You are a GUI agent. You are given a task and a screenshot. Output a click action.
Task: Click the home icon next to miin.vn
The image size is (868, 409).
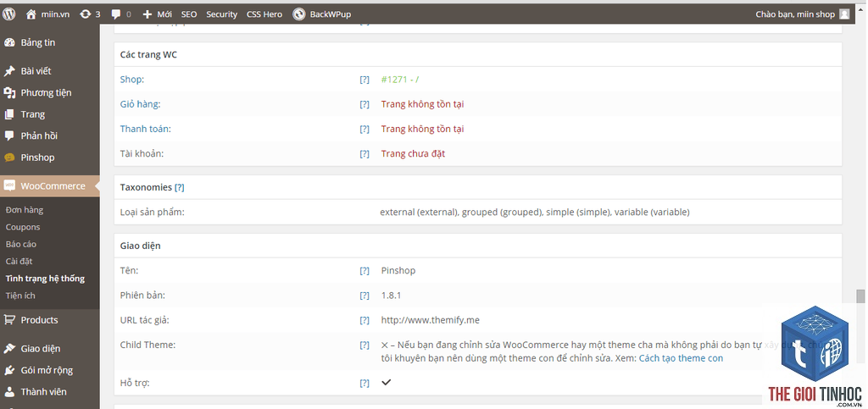click(x=31, y=14)
